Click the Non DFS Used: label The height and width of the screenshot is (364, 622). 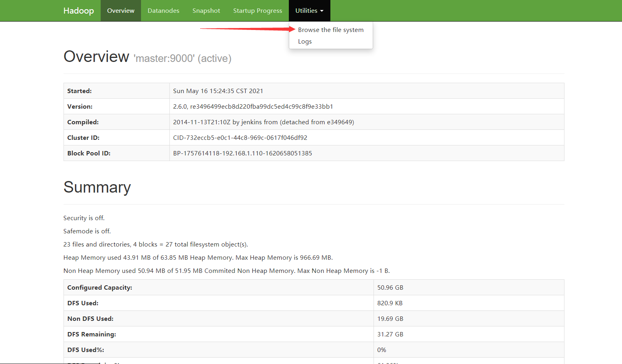click(90, 319)
